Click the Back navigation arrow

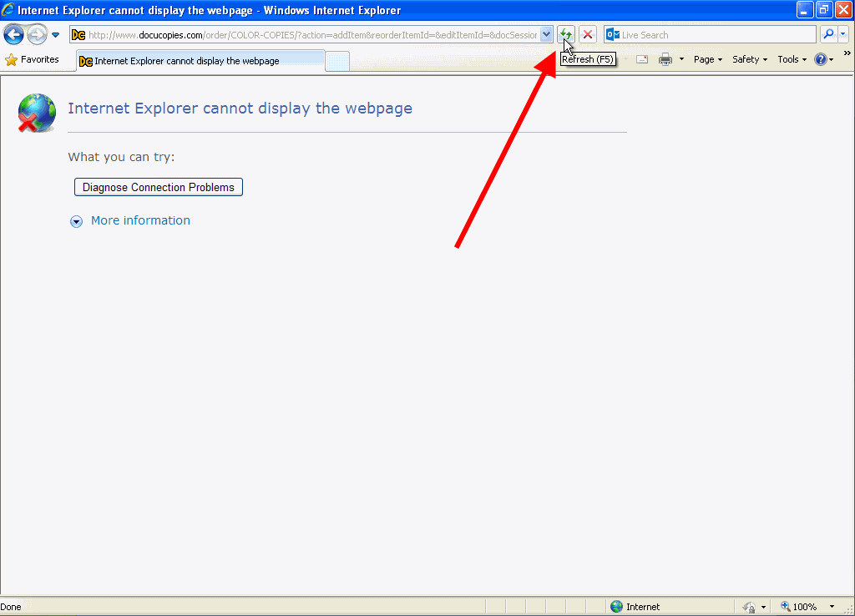pyautogui.click(x=13, y=35)
